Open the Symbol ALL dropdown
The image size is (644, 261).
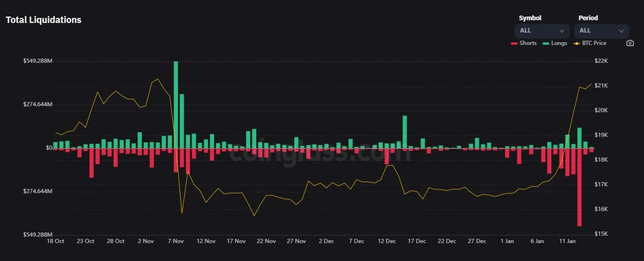pyautogui.click(x=542, y=31)
